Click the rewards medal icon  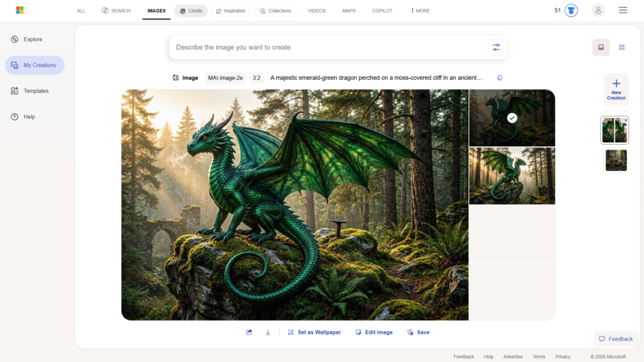[x=571, y=10]
